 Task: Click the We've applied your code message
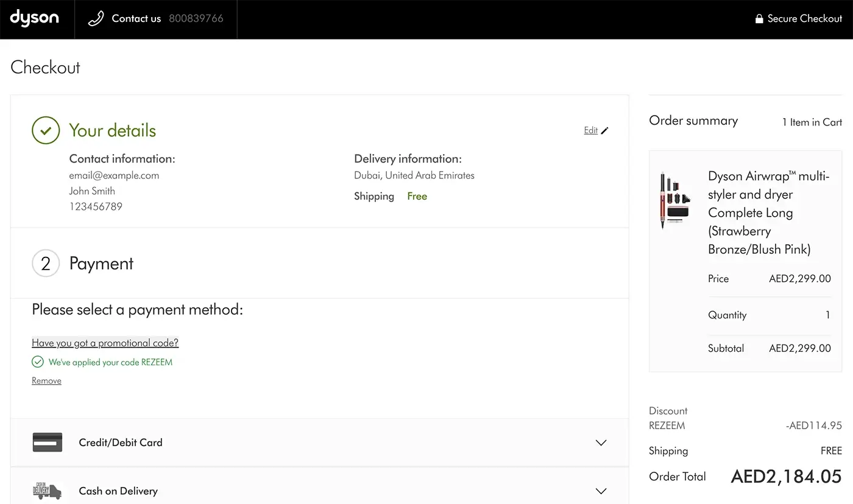(x=110, y=362)
